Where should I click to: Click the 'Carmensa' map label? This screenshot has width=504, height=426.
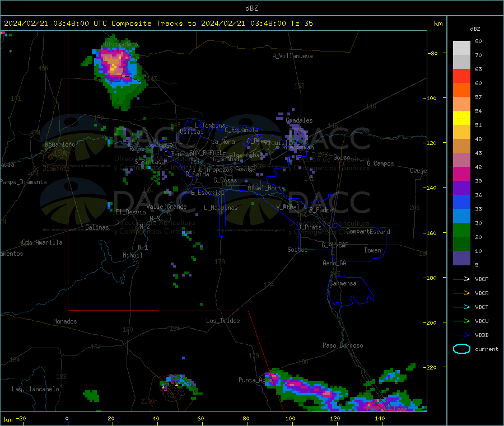point(343,283)
